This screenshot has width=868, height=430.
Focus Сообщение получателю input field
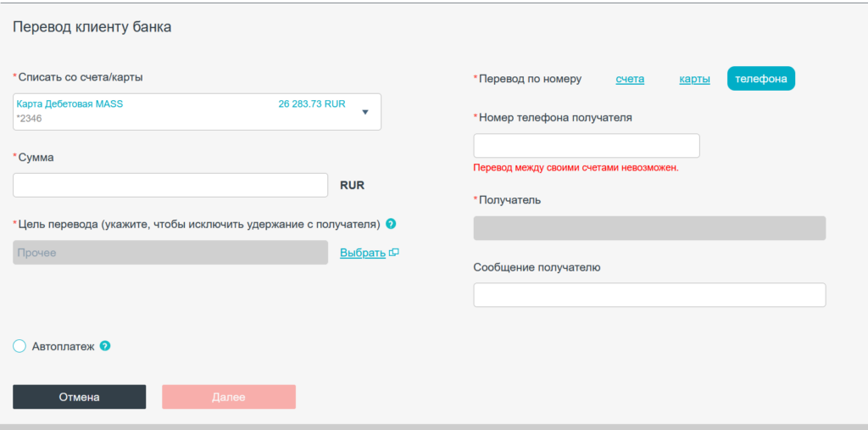tap(649, 295)
